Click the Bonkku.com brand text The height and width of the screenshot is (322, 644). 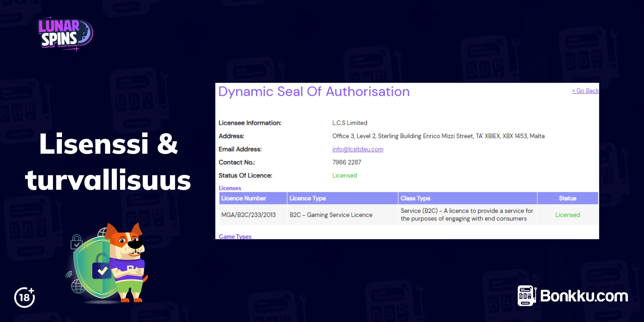point(584,296)
